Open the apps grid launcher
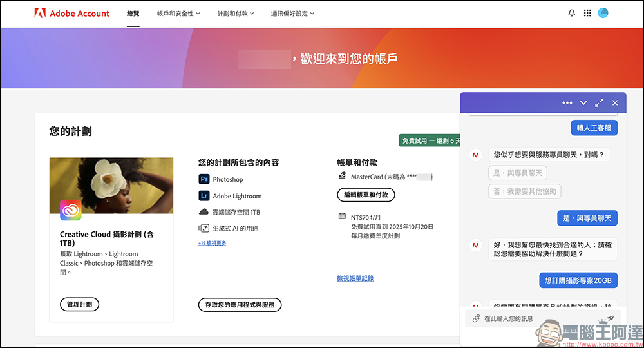Image resolution: width=644 pixels, height=348 pixels. (x=587, y=13)
